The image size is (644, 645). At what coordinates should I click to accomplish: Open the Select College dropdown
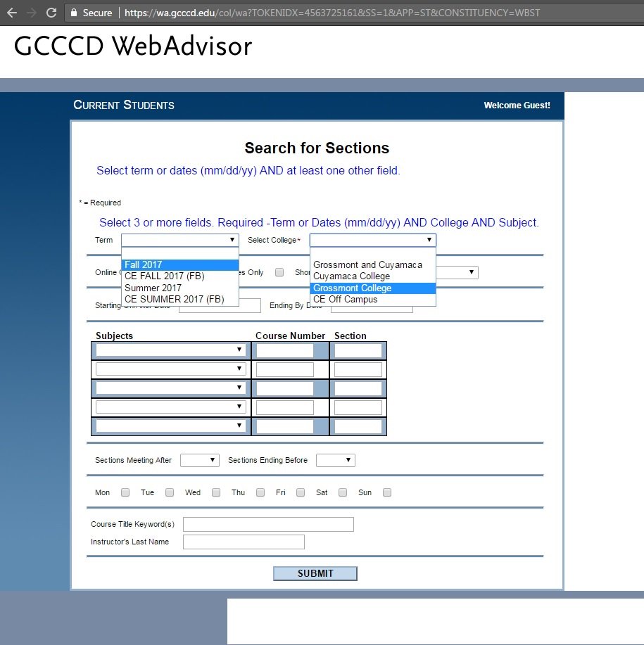[373, 240]
